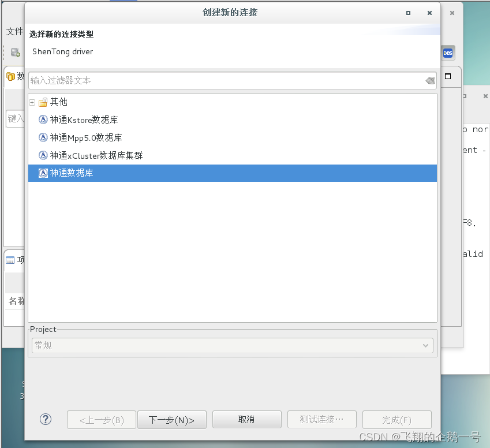Click the panel view icon below the DBS icon

[x=447, y=76]
